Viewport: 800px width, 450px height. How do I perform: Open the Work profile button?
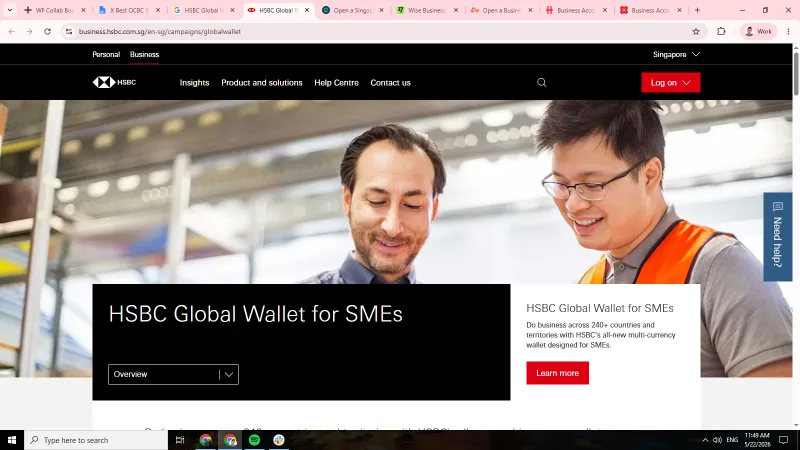[x=758, y=32]
